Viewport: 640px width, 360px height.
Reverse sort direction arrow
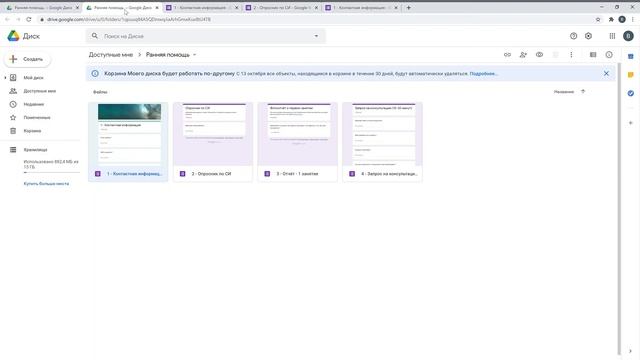(583, 92)
